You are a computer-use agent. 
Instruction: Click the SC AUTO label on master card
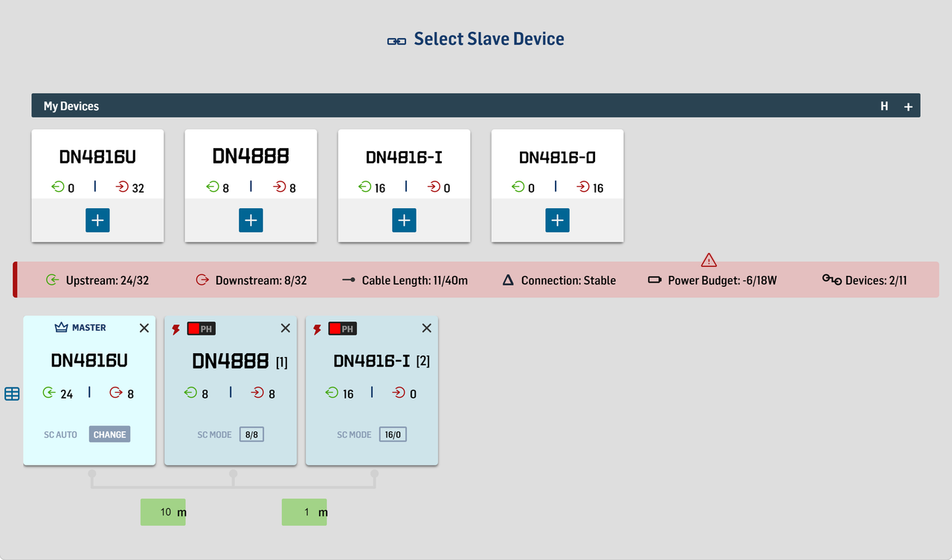click(60, 434)
